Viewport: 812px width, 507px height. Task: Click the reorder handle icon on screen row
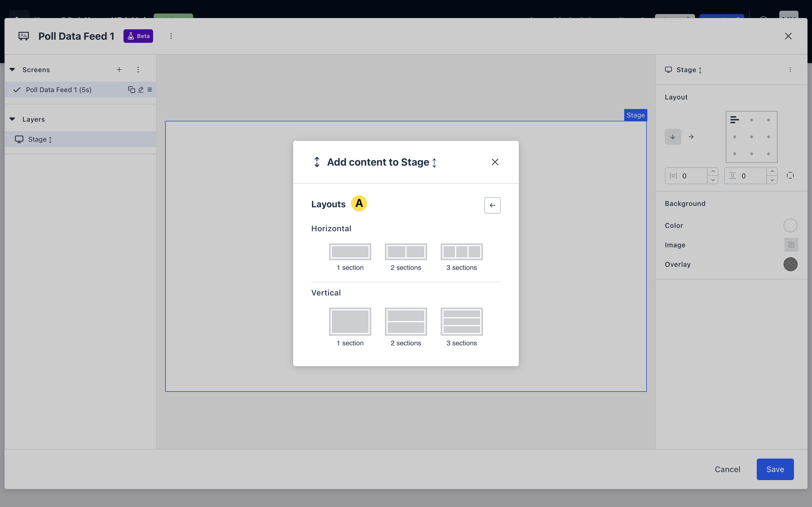pyautogui.click(x=150, y=90)
